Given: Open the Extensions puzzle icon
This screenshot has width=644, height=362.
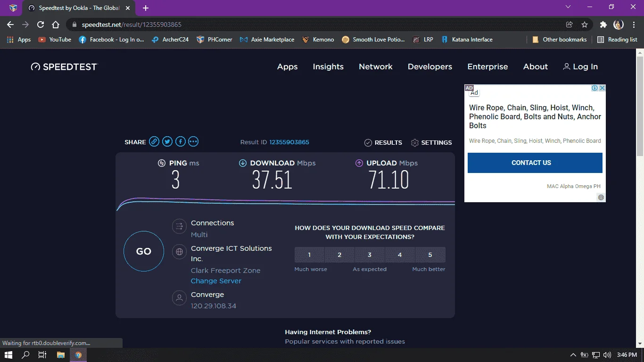Looking at the screenshot, I should coord(603,25).
